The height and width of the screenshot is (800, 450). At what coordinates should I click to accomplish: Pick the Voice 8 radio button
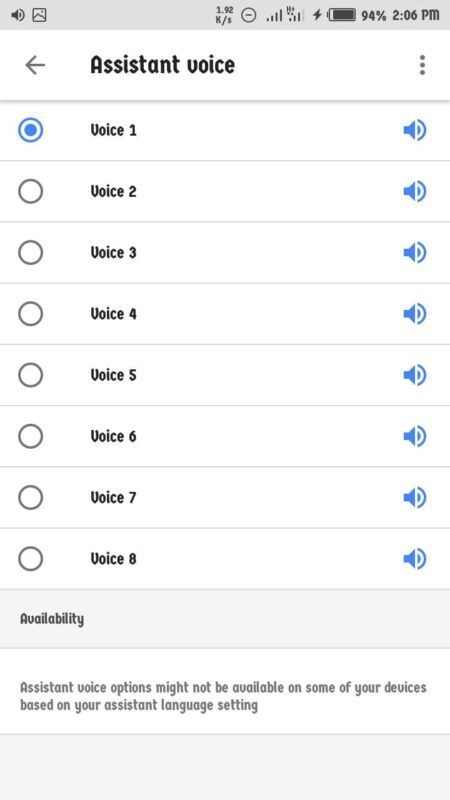pos(31,559)
